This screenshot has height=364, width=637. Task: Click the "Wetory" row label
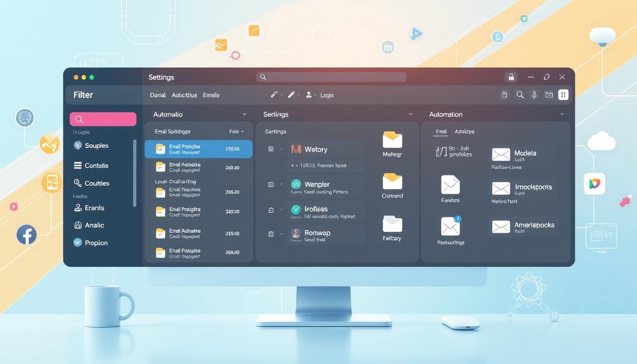tap(316, 149)
